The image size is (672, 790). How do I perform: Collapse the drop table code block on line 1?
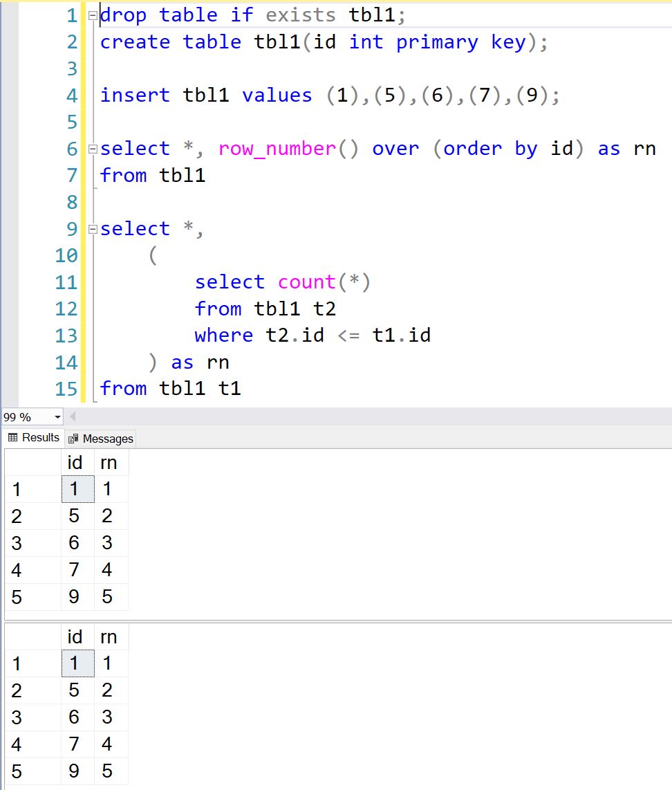[x=93, y=16]
